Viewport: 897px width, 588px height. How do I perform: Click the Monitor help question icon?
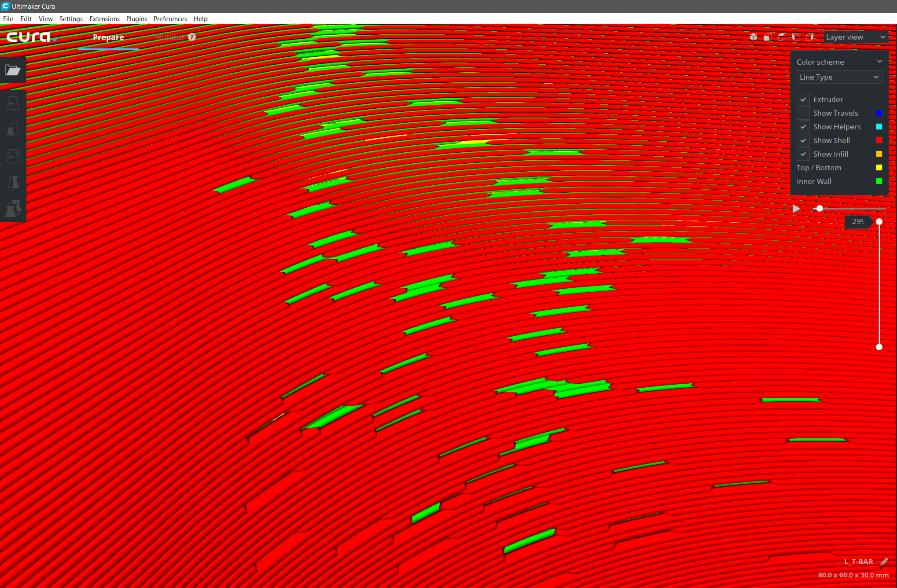[x=192, y=37]
